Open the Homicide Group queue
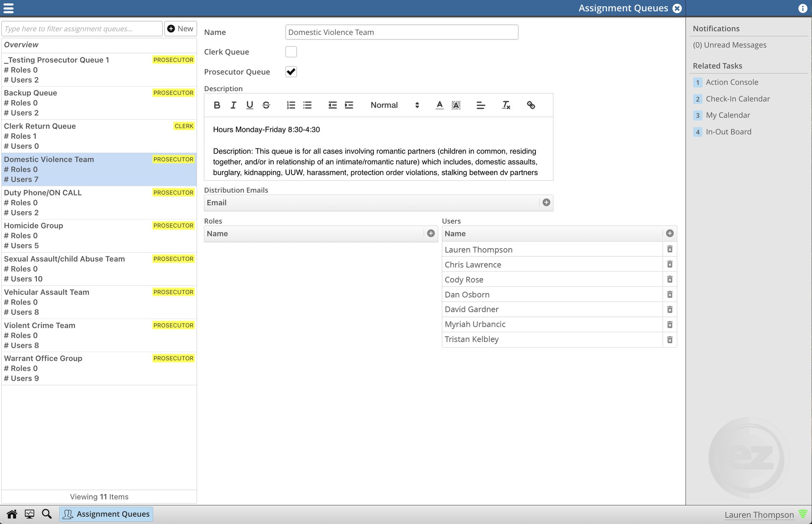The height and width of the screenshot is (524, 812). 99,236
